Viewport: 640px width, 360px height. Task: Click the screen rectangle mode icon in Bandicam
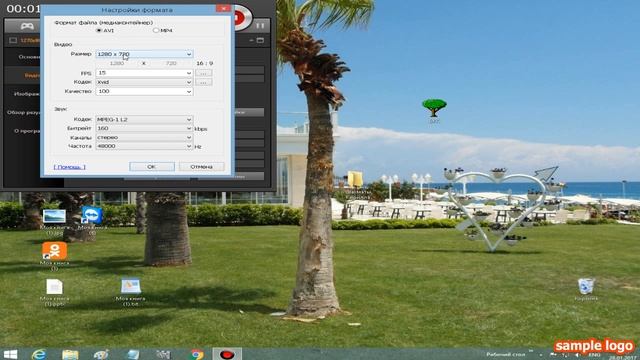click(x=13, y=40)
